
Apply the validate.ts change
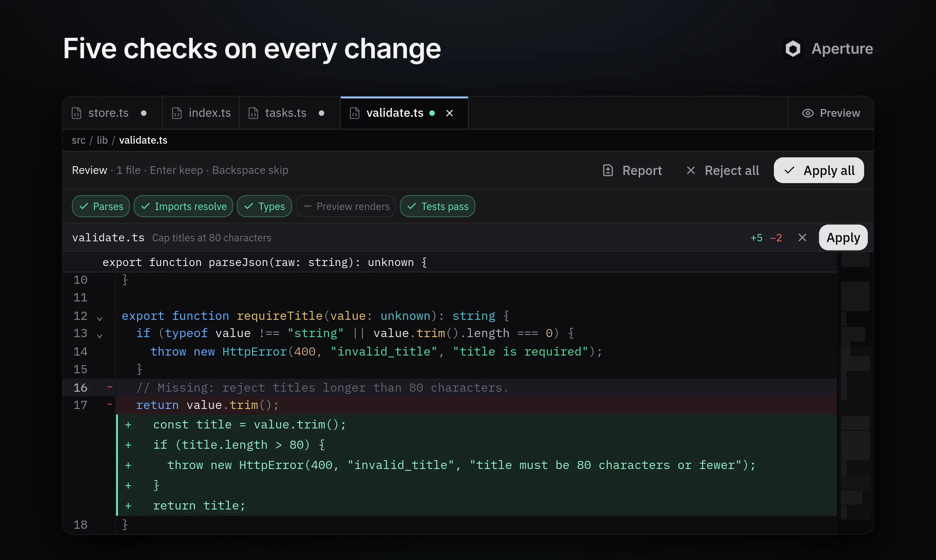843,237
